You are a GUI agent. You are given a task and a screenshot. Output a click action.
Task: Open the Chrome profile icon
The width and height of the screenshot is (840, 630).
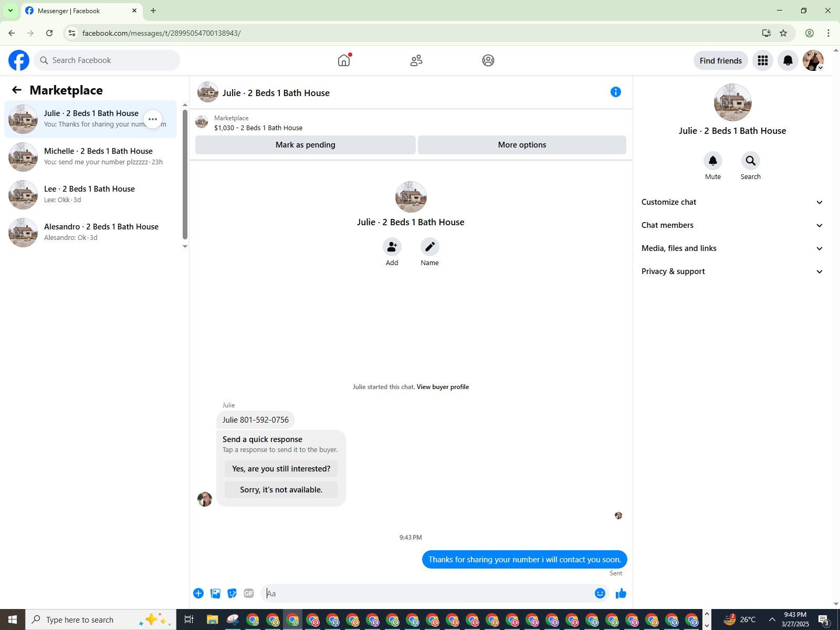tap(810, 33)
